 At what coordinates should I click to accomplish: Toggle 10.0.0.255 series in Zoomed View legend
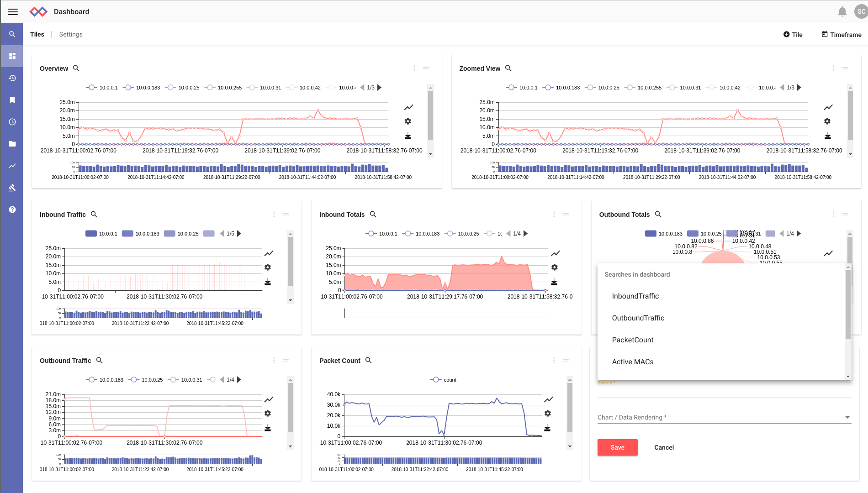point(643,88)
